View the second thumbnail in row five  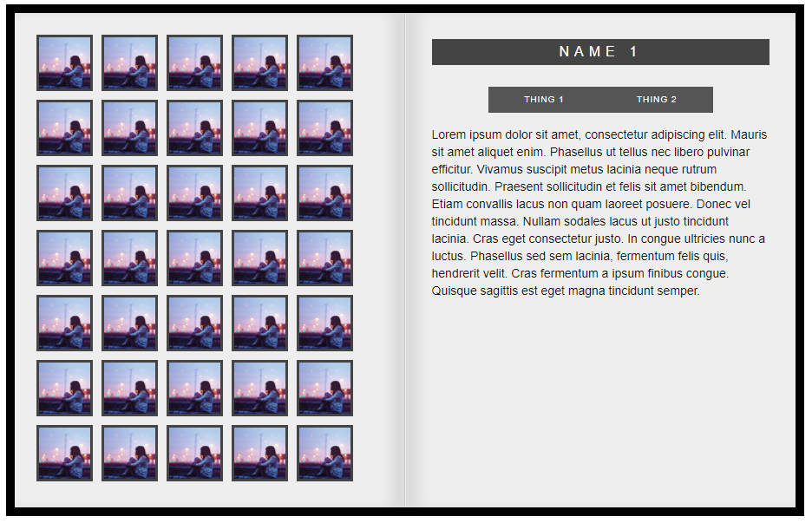[x=129, y=324]
